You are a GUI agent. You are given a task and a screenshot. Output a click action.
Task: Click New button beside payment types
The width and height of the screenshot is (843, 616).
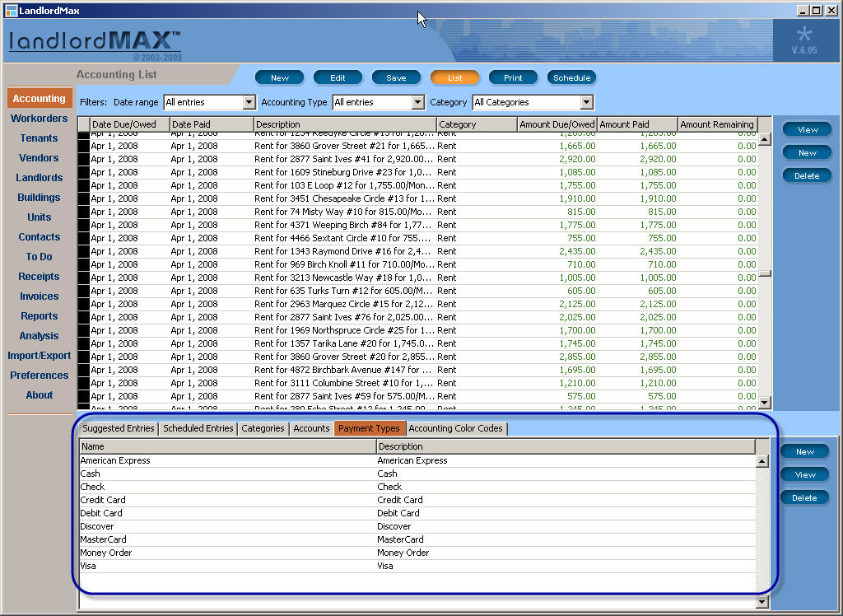(x=805, y=452)
